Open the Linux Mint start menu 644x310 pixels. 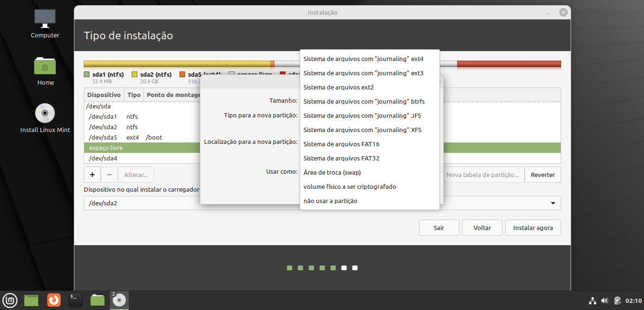coord(10,300)
